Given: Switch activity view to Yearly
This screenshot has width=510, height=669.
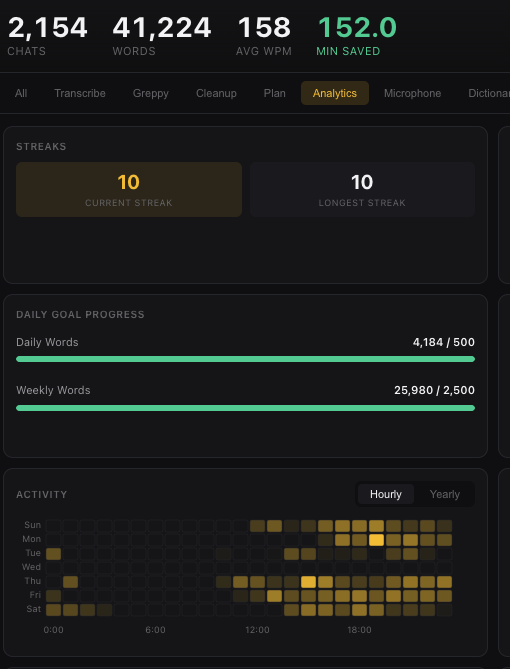Looking at the screenshot, I should click(445, 494).
